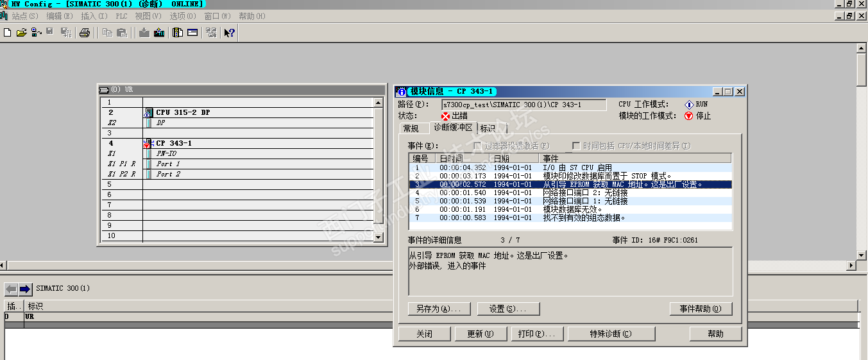This screenshot has width=868, height=360.
Task: Click the 日时间 column header
Action: click(x=463, y=159)
